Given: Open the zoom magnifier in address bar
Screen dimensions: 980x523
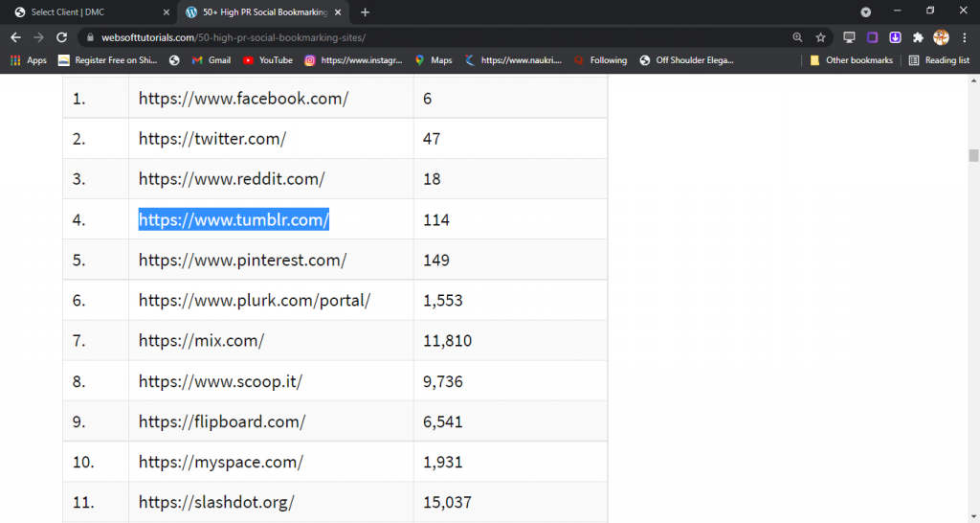Looking at the screenshot, I should coord(797,37).
